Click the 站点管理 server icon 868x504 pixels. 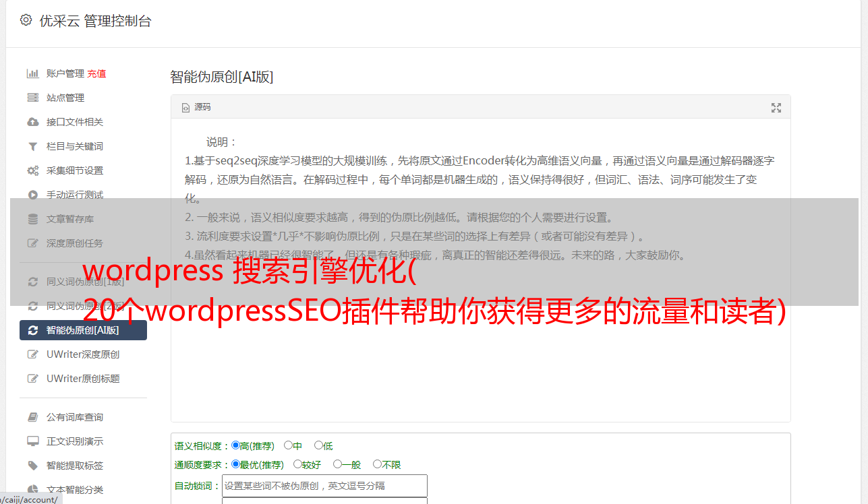pyautogui.click(x=32, y=98)
